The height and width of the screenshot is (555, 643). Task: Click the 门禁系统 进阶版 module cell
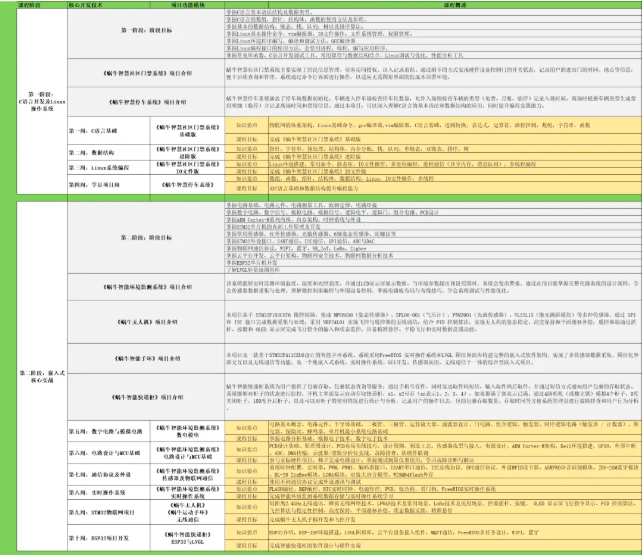pyautogui.click(x=187, y=152)
